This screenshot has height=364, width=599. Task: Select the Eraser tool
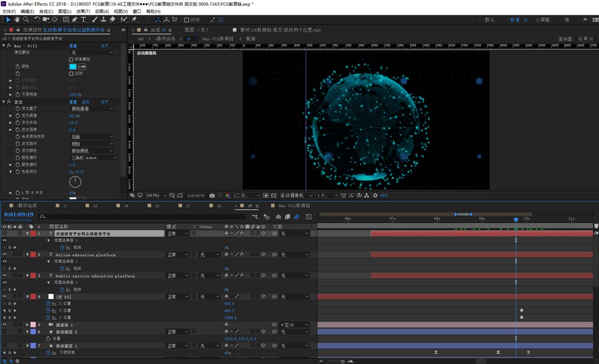(x=112, y=20)
